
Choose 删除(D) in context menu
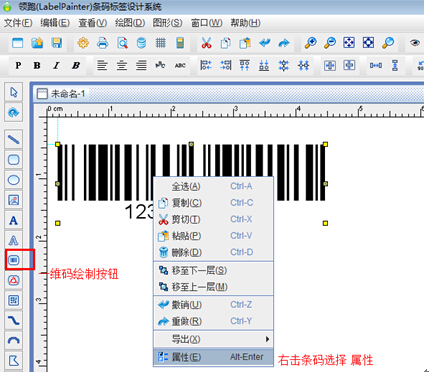(x=213, y=252)
